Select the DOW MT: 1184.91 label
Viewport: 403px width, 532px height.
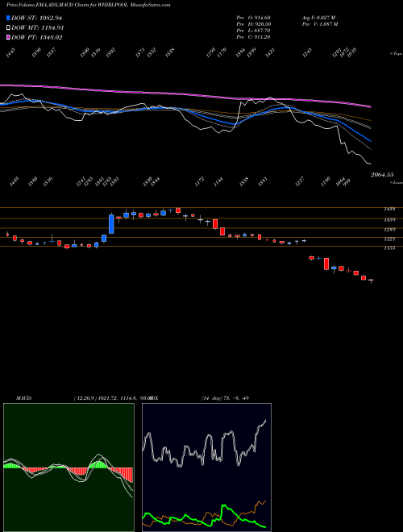[x=38, y=28]
